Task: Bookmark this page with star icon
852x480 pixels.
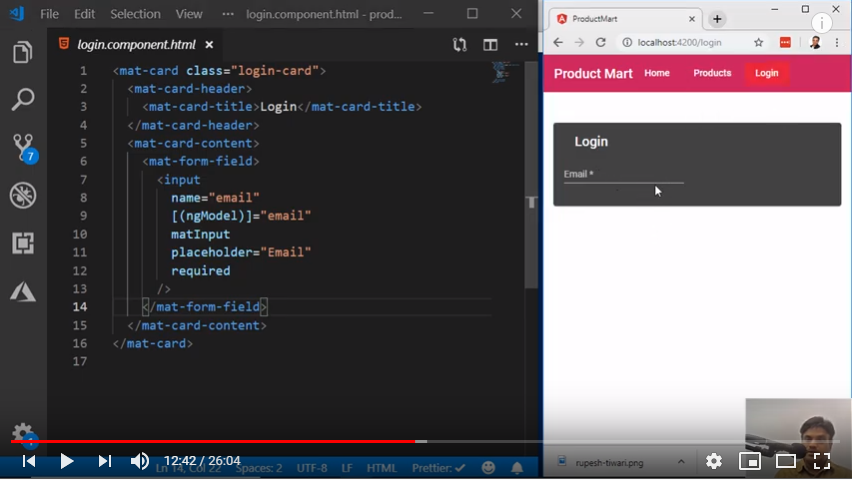Action: 759,43
